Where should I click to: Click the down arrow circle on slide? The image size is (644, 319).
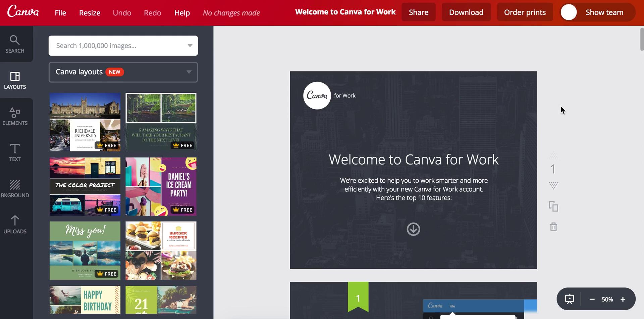click(x=413, y=229)
